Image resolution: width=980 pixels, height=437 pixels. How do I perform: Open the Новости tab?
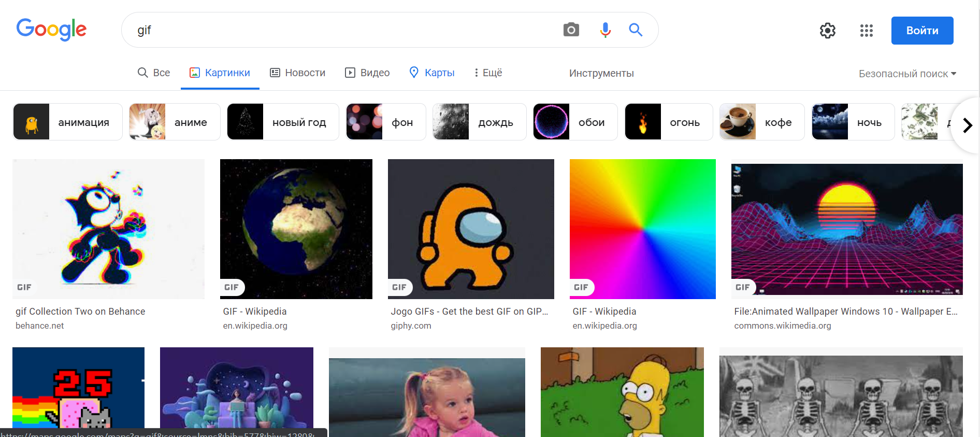(298, 73)
